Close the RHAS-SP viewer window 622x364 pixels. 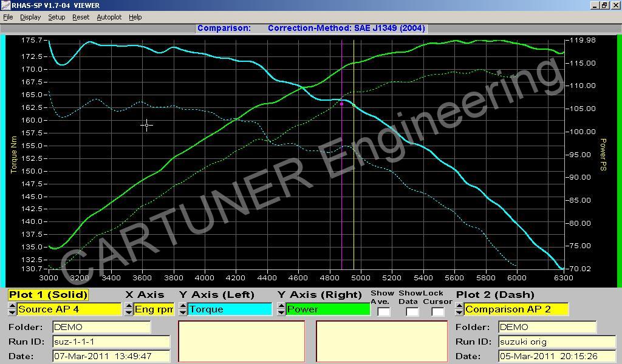tap(615, 5)
